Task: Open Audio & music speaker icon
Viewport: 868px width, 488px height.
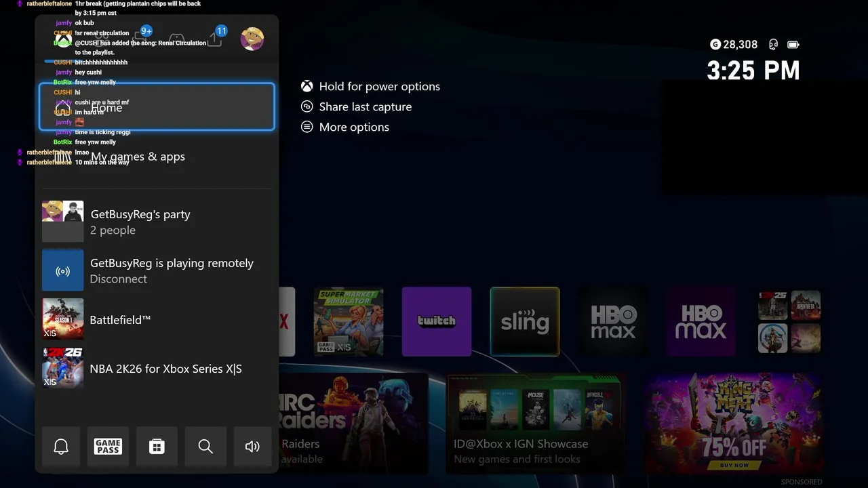Action: click(x=252, y=446)
